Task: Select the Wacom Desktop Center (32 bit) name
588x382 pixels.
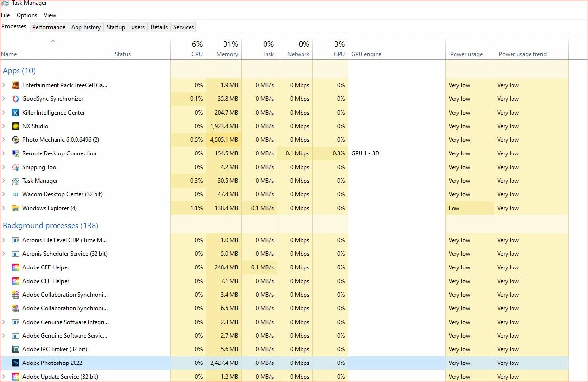Action: pos(62,194)
